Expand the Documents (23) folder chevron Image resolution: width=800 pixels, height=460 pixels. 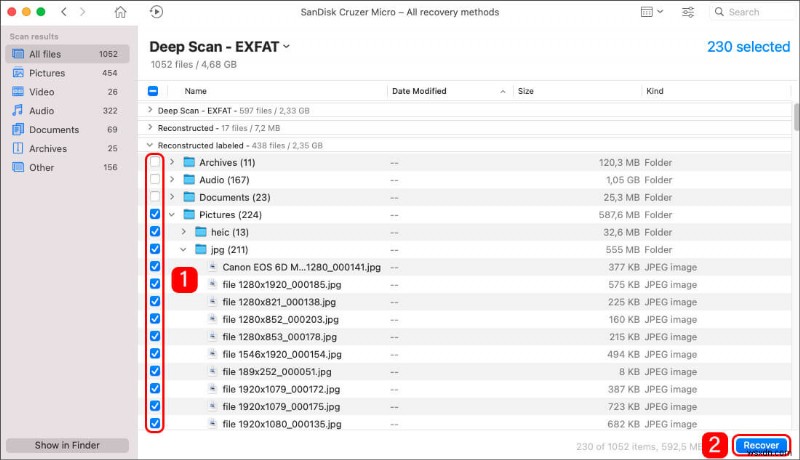pos(172,197)
